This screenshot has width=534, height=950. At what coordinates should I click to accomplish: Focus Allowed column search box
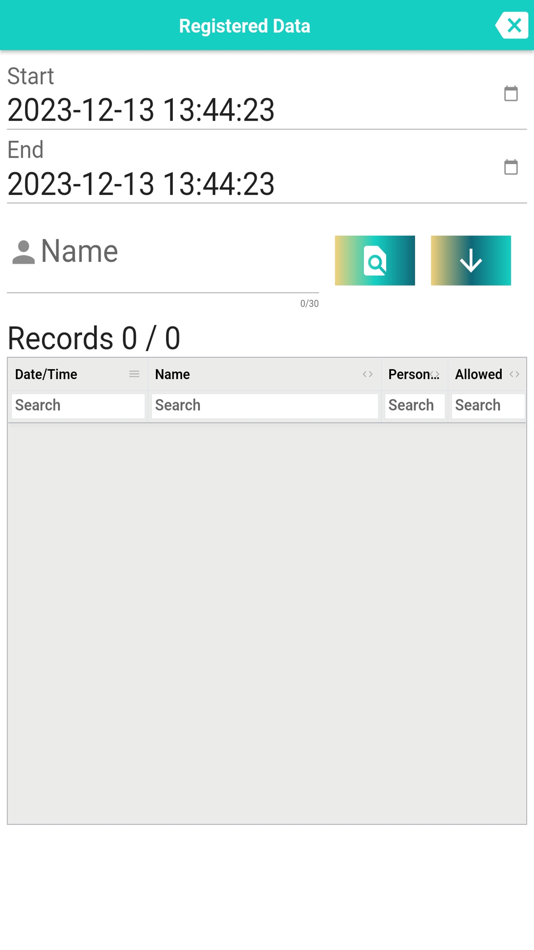pyautogui.click(x=488, y=405)
